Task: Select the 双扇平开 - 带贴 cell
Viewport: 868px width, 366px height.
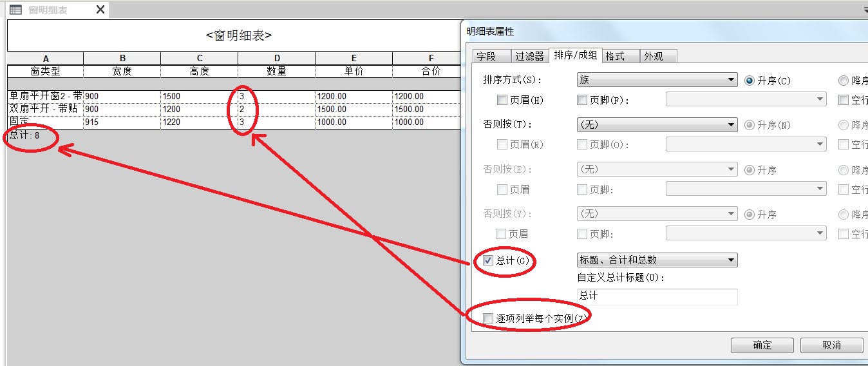Action: pyautogui.click(x=45, y=109)
